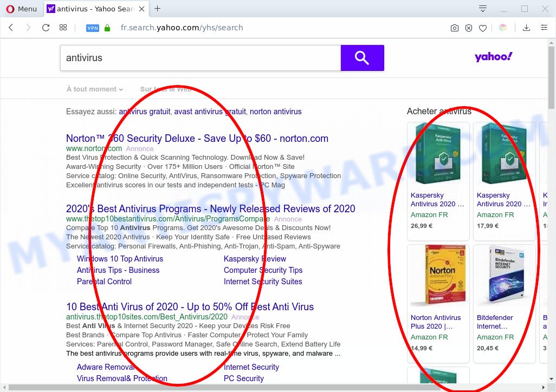
Task: Submit search with magnifier button
Action: click(x=363, y=58)
